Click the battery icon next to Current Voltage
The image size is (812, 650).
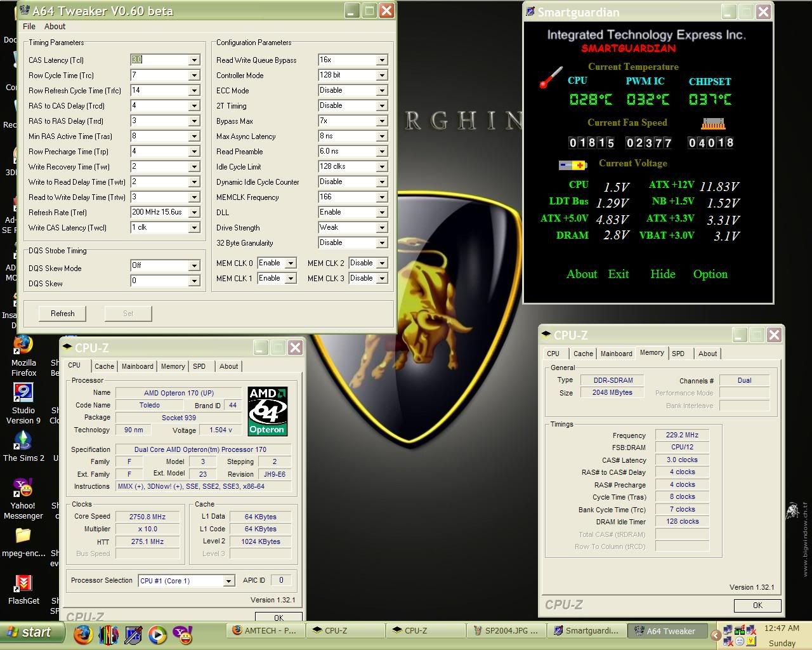point(573,165)
